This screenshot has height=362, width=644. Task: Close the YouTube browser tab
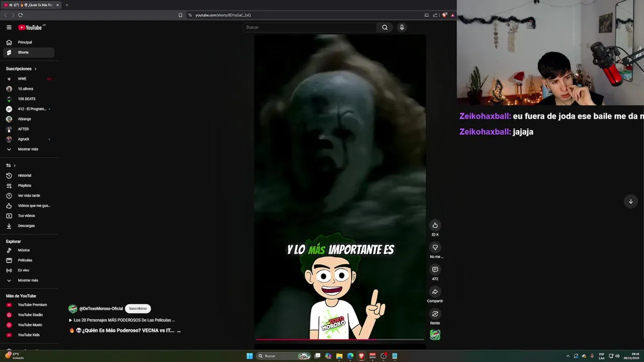[x=57, y=5]
